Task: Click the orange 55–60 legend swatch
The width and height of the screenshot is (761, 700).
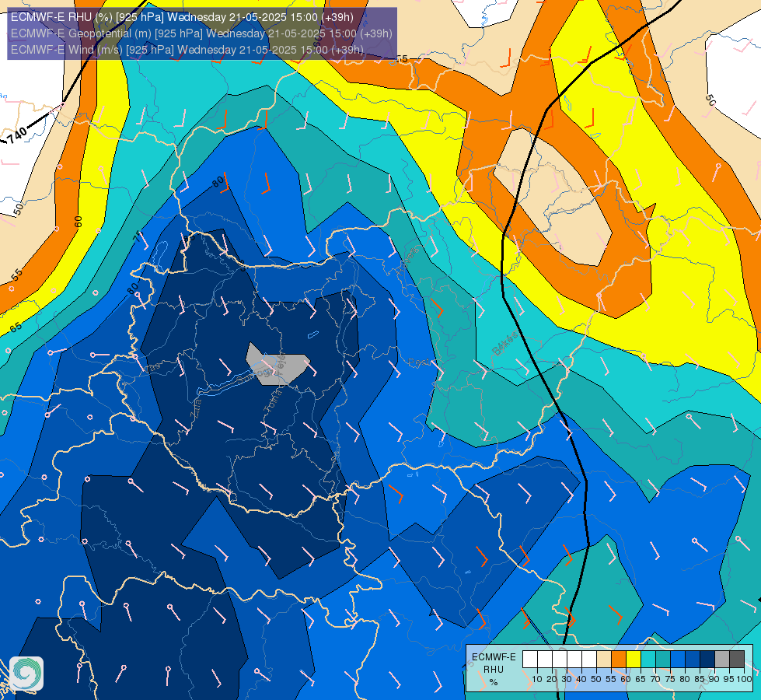Action: [x=619, y=659]
